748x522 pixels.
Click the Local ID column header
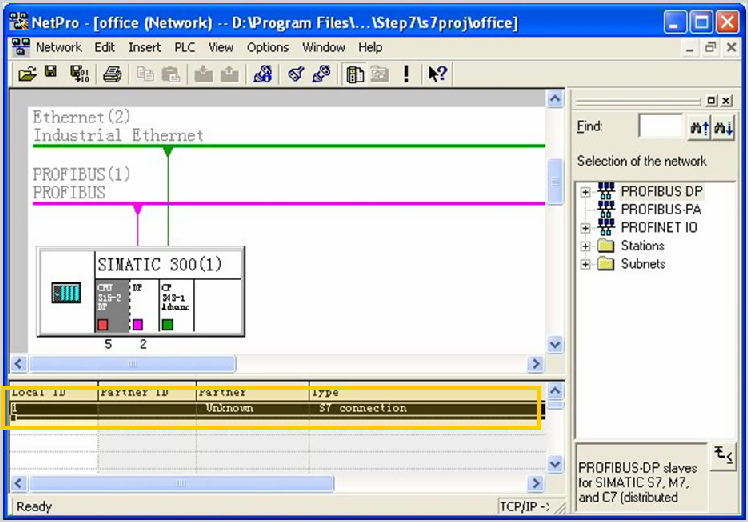pyautogui.click(x=53, y=393)
